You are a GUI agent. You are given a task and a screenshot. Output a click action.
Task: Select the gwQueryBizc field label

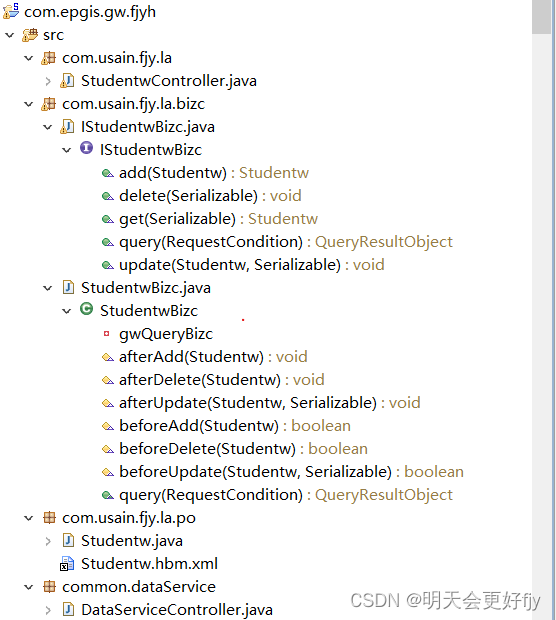click(x=166, y=334)
